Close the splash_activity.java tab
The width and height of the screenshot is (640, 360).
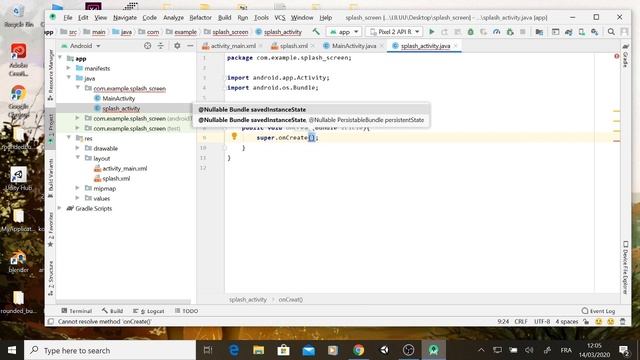tap(456, 46)
